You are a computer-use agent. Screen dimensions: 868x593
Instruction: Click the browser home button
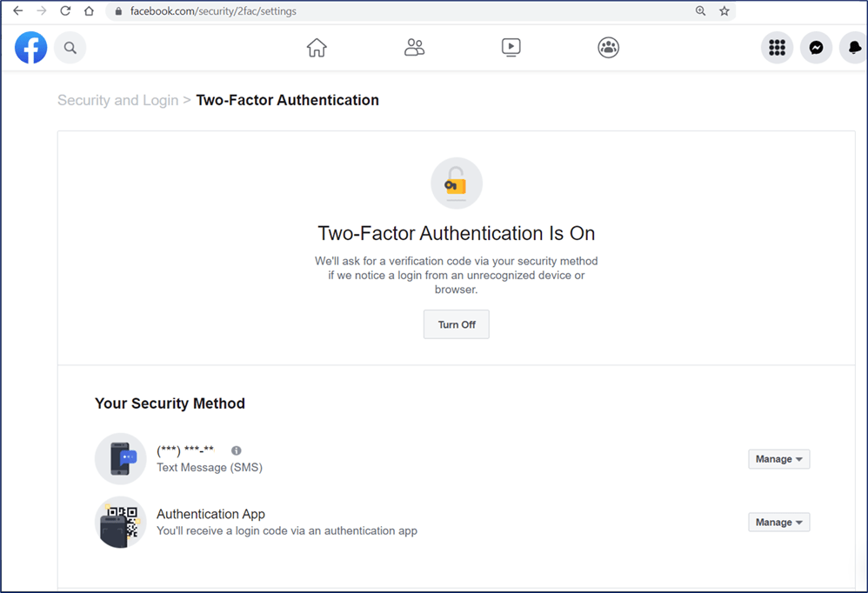tap(89, 11)
